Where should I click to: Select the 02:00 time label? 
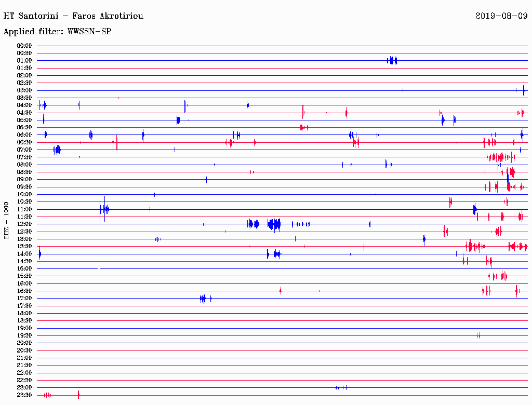pyautogui.click(x=24, y=76)
